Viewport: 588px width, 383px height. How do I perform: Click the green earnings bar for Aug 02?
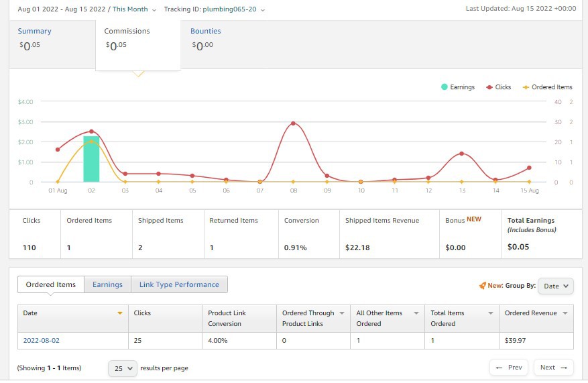pyautogui.click(x=91, y=159)
